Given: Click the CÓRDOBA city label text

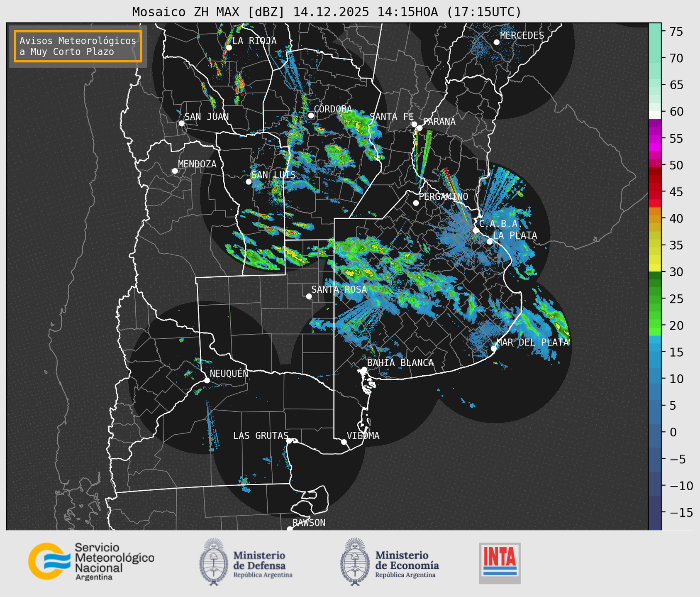Looking at the screenshot, I should tap(333, 109).
